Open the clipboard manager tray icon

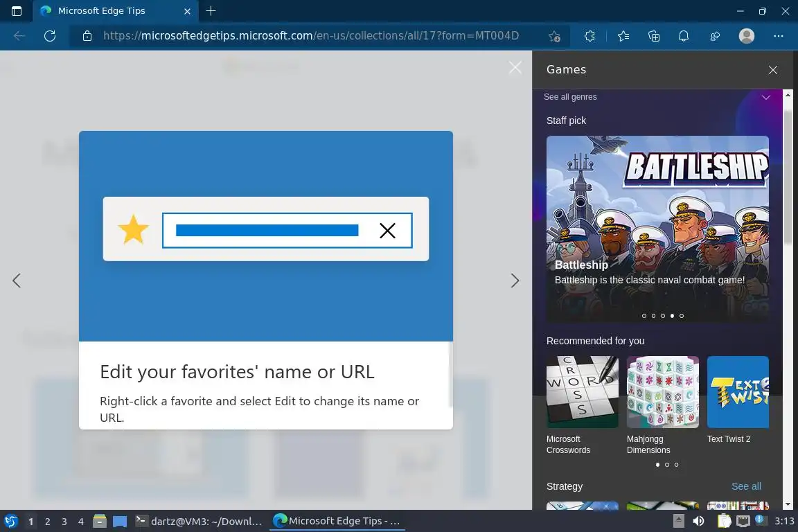pyautogui.click(x=724, y=522)
